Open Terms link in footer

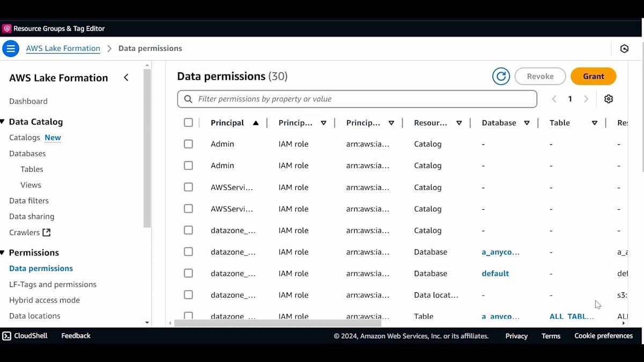tap(551, 336)
